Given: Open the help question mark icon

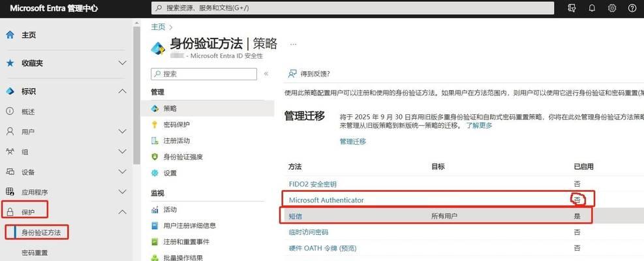Looking at the screenshot, I should (632, 8).
